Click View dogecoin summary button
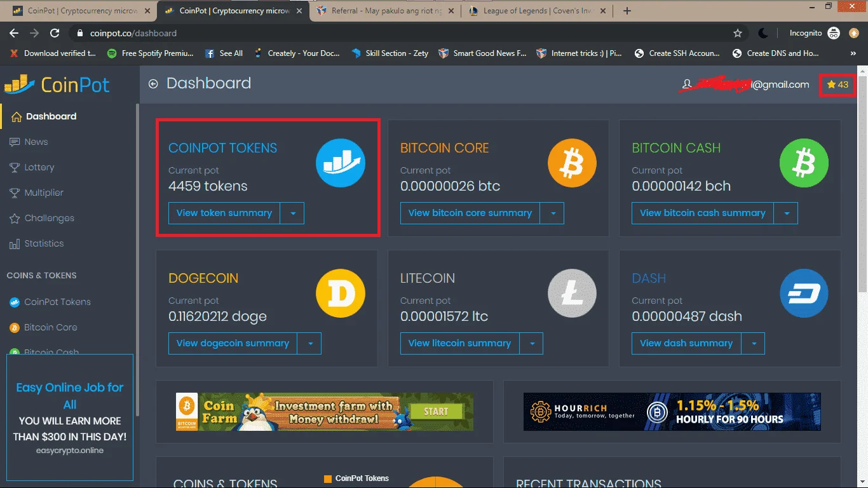Viewport: 868px width, 488px height. [233, 343]
